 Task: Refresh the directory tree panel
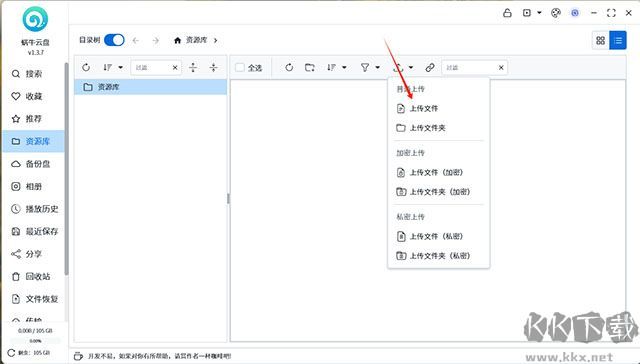(x=86, y=67)
